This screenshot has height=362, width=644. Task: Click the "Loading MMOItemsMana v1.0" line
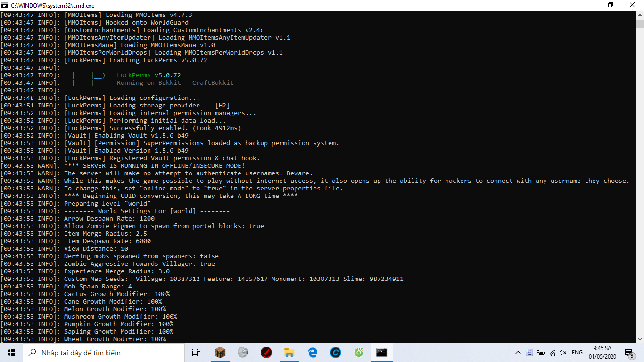(x=107, y=45)
